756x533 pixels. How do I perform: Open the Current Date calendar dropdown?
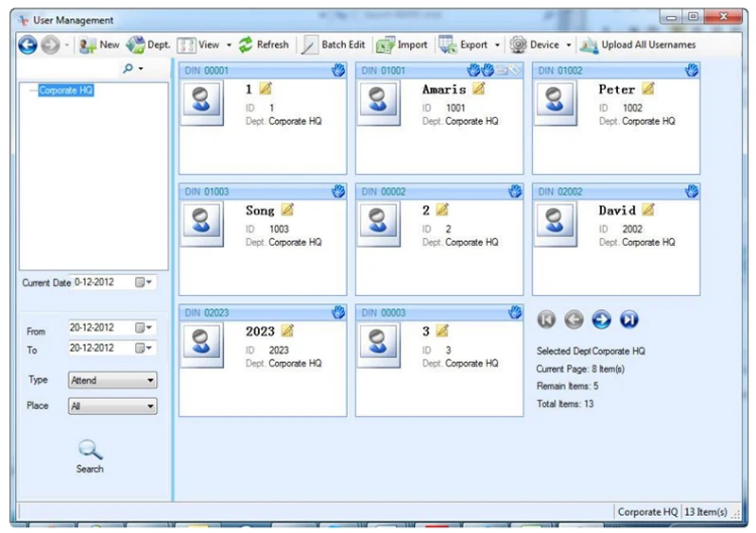pyautogui.click(x=144, y=283)
